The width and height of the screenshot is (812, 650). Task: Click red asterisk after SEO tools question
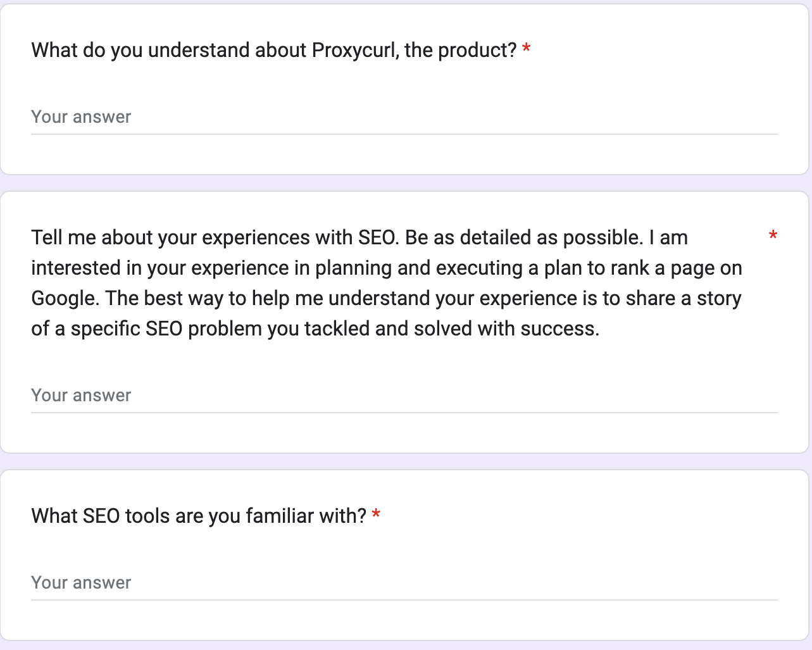[x=376, y=515]
